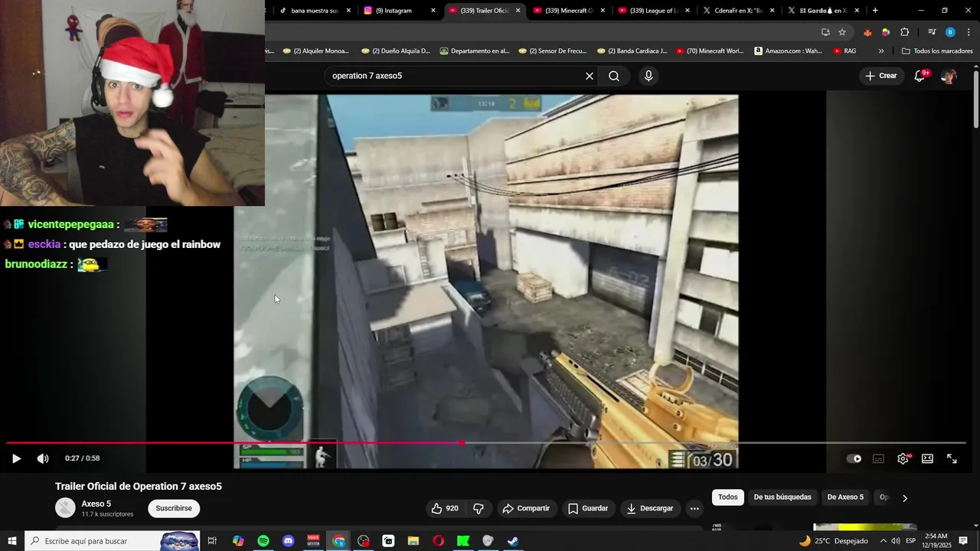Switch to the Instagram browser tab

(x=398, y=11)
